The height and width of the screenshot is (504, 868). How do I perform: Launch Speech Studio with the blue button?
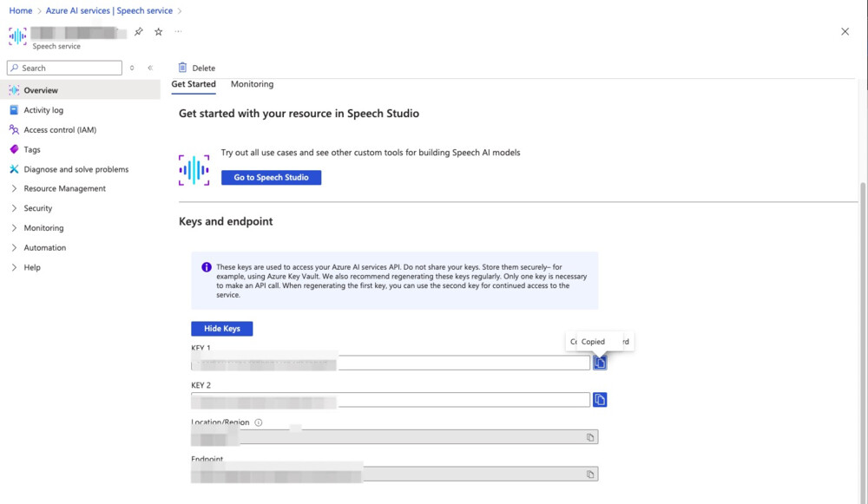click(270, 177)
